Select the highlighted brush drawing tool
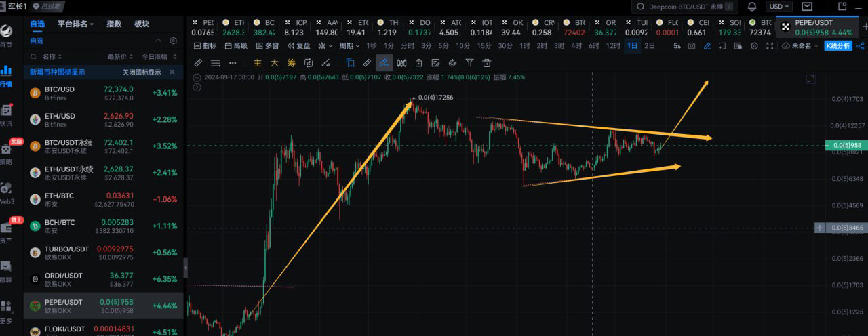 384,63
